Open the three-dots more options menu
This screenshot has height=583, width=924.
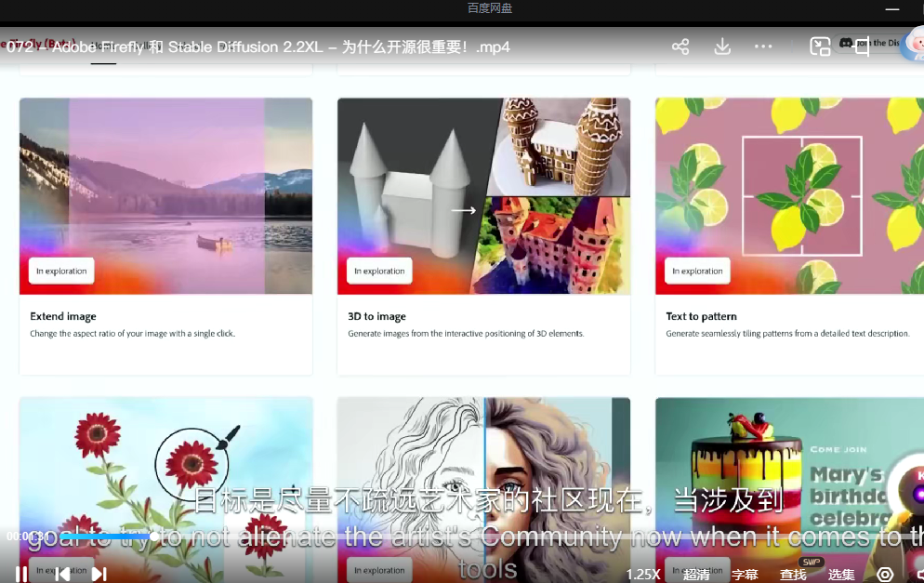763,46
